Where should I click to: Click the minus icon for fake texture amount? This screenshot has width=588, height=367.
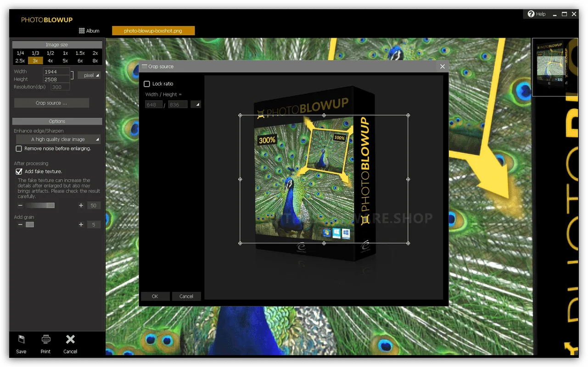click(20, 206)
